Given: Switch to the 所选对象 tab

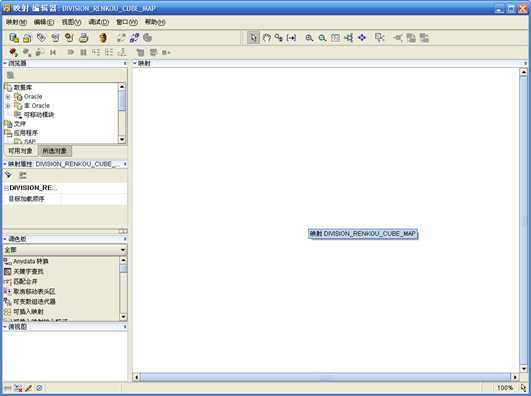Looking at the screenshot, I should click(x=55, y=151).
